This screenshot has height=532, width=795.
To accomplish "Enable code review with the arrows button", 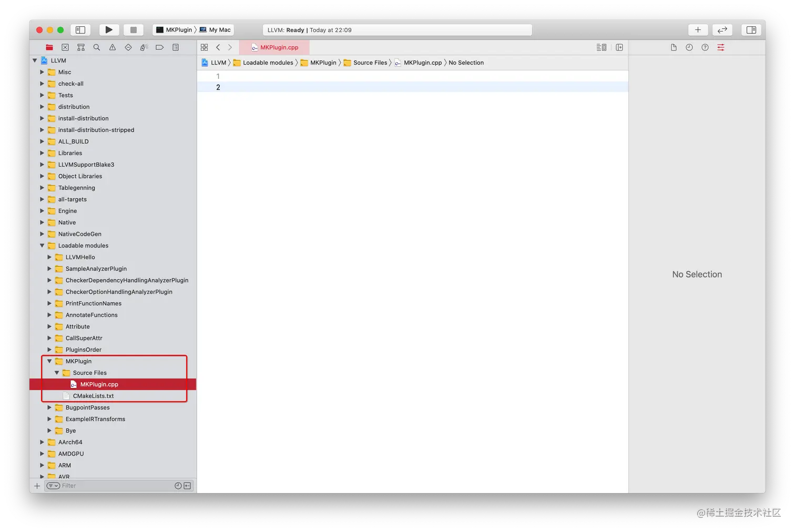I will pos(722,30).
